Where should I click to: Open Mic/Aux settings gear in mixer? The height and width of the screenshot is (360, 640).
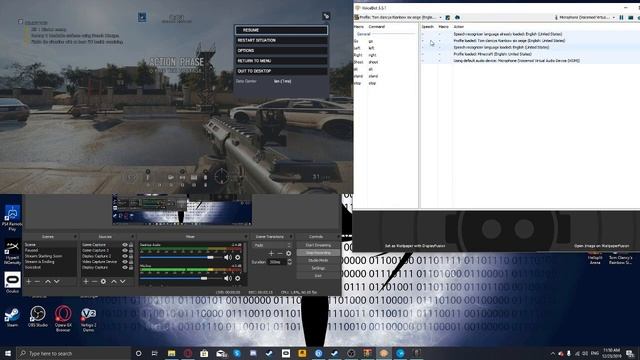[238, 278]
